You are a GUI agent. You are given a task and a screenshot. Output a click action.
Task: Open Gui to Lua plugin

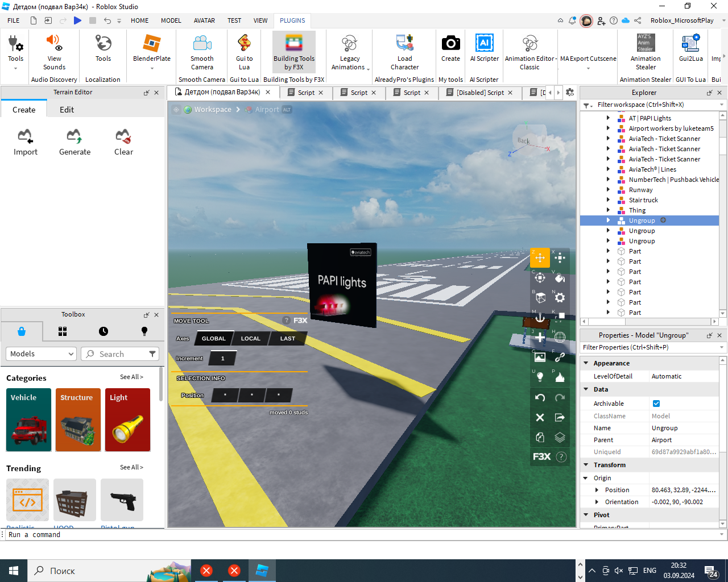tap(244, 52)
